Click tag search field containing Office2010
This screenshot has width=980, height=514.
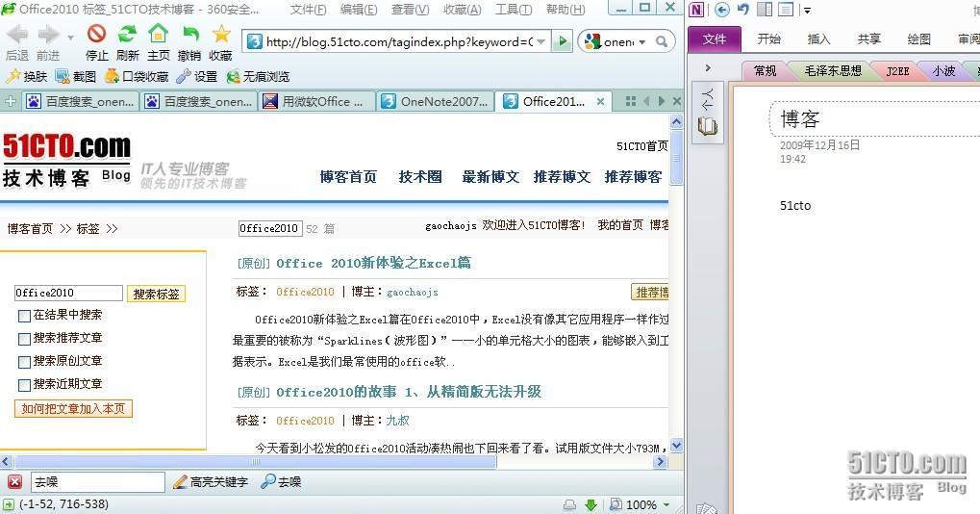68,293
